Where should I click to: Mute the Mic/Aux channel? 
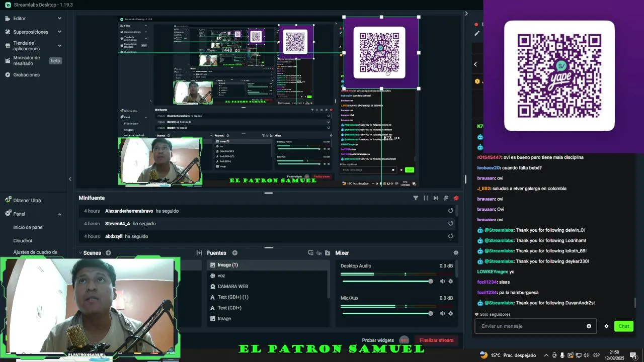442,313
